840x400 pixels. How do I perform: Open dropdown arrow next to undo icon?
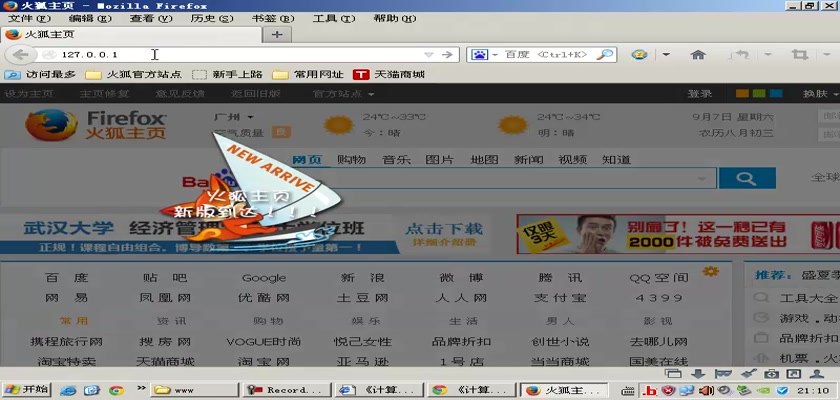[767, 54]
